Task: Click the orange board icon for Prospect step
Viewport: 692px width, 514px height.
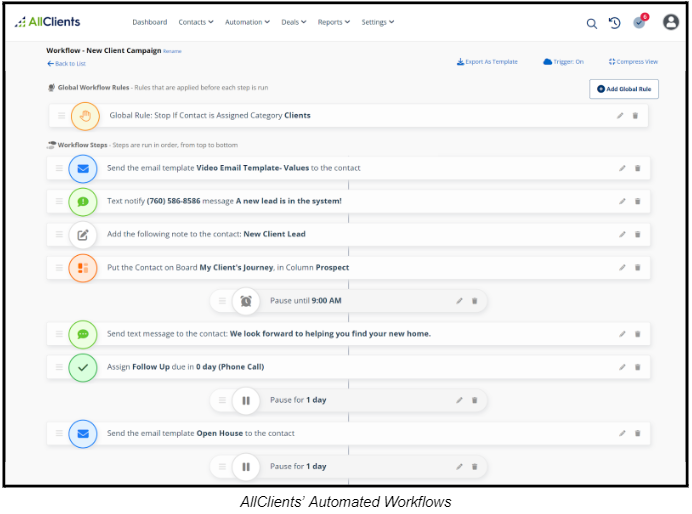Action: click(83, 268)
